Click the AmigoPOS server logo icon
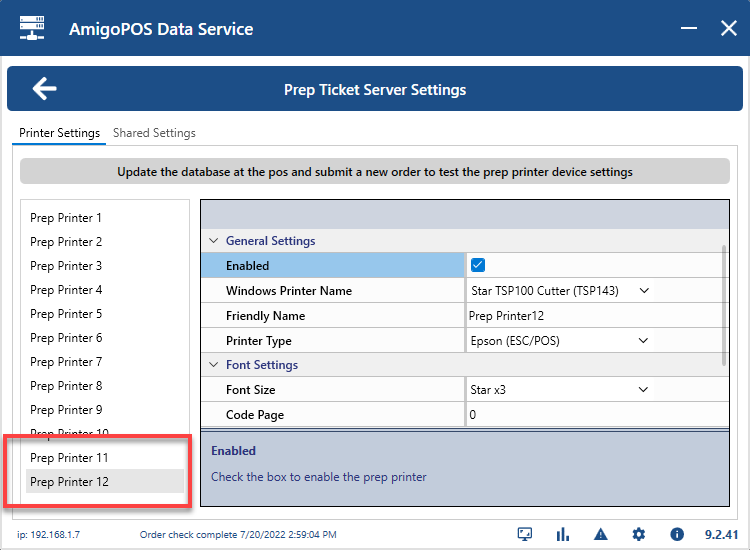The height and width of the screenshot is (550, 750). click(32, 28)
